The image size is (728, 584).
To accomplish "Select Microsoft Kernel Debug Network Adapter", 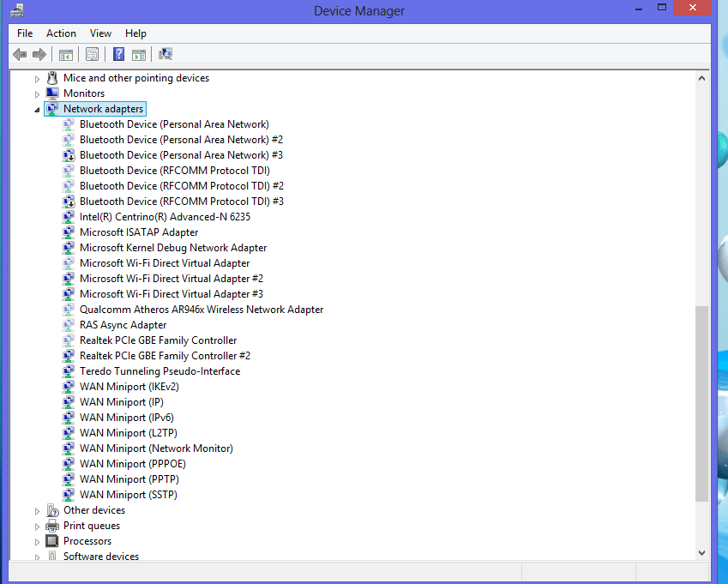I will click(x=173, y=248).
